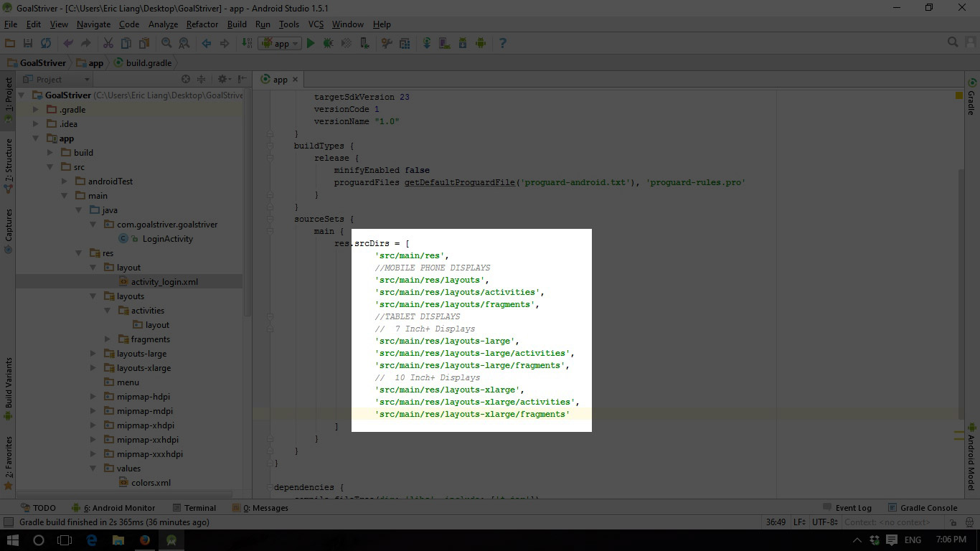The image size is (980, 551).
Task: Expand the mipmap-hdpi folder
Action: tap(93, 397)
